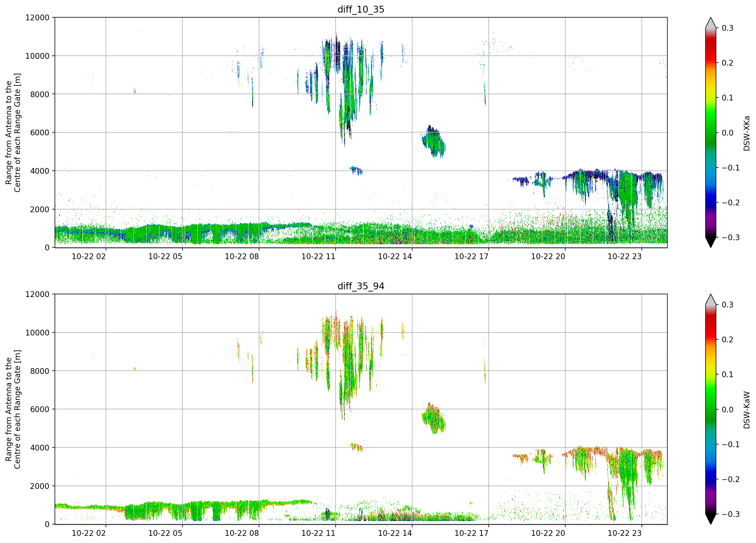Click the 0.3 tick on DSW-KaW colorbar
The image size is (756, 543).
pyautogui.click(x=727, y=304)
